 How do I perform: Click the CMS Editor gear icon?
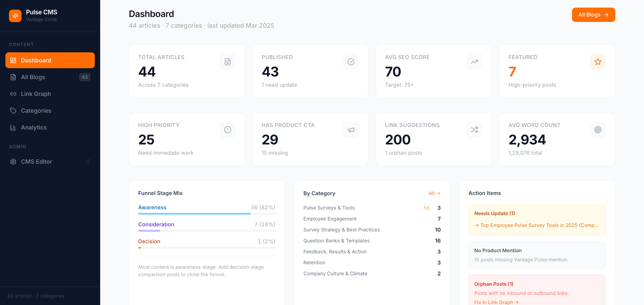coord(13,161)
